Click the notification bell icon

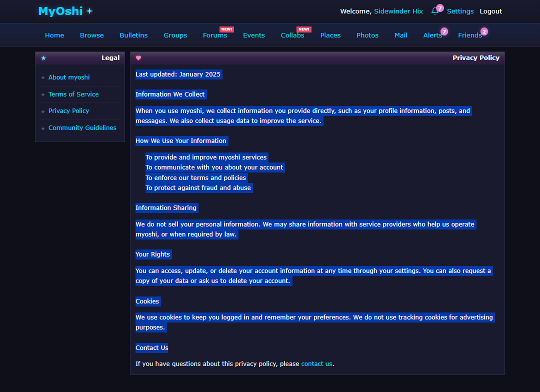pyautogui.click(x=435, y=11)
